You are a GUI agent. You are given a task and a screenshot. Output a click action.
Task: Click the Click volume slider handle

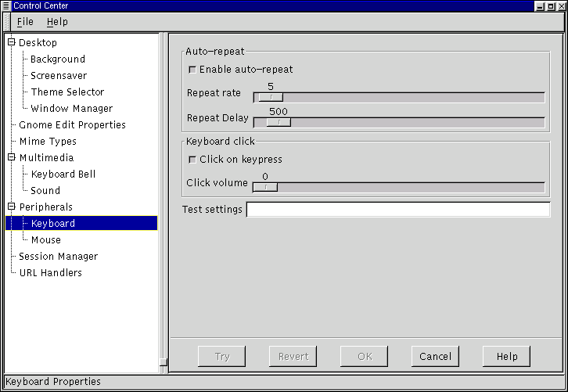coord(265,187)
